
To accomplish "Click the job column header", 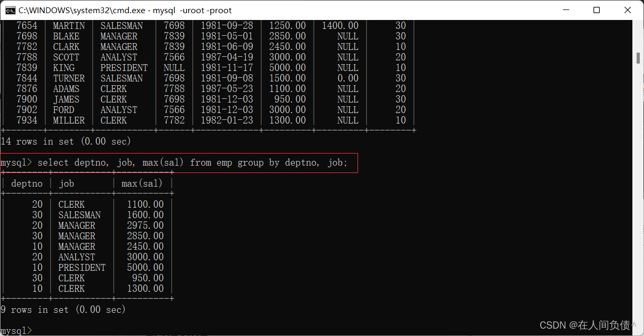I will pyautogui.click(x=66, y=183).
